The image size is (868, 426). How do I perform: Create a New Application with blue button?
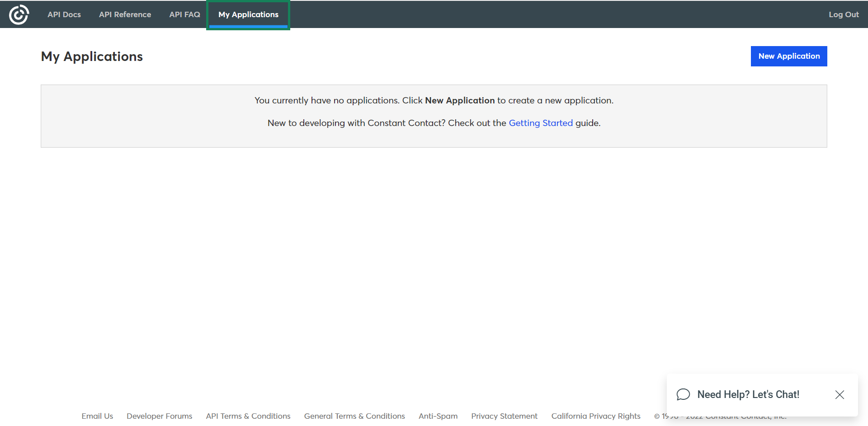(788, 56)
